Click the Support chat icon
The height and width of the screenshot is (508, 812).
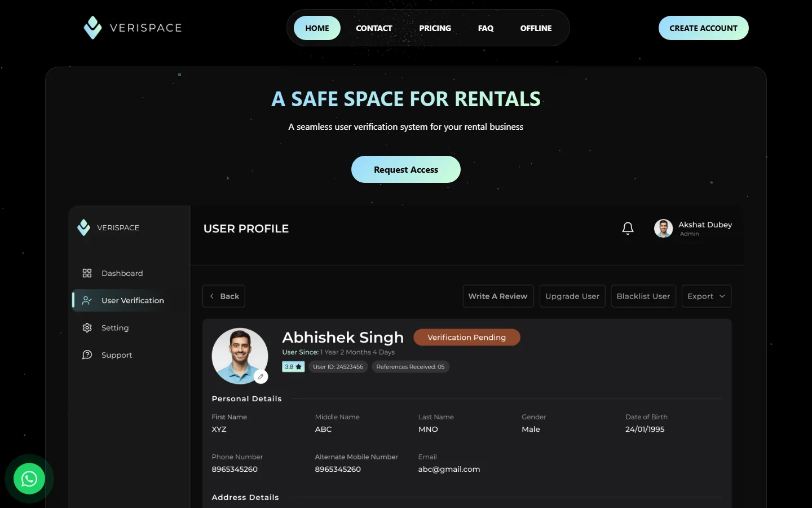tap(87, 354)
